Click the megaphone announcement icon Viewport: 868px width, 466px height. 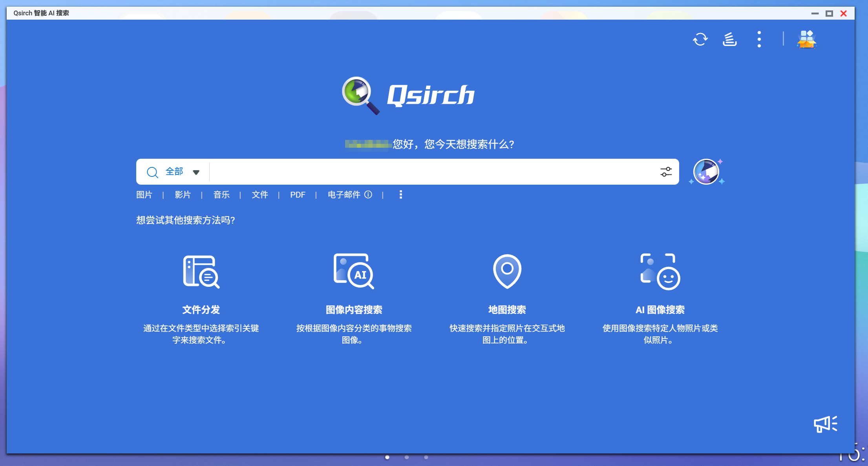[x=825, y=424]
